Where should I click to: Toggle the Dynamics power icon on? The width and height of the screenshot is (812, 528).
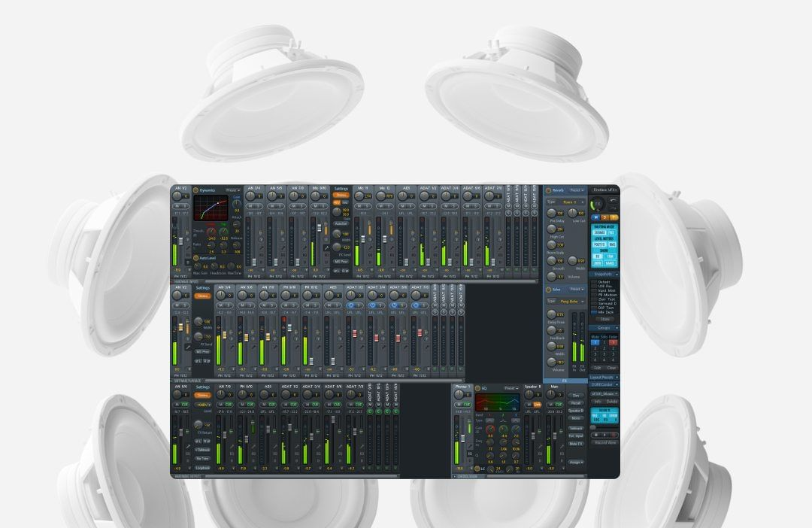click(196, 190)
